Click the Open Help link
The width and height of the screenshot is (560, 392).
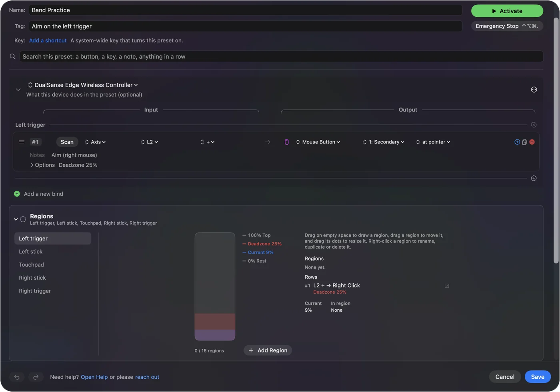[x=94, y=377]
